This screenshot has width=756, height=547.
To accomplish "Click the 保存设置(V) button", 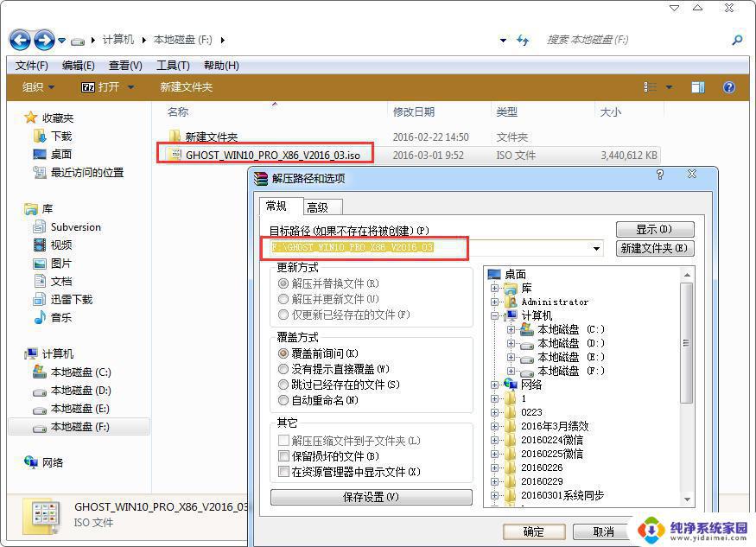I will (x=372, y=497).
